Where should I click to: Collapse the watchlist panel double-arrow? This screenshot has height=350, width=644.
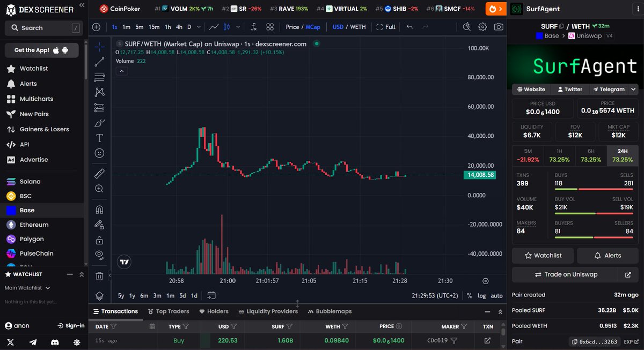tap(81, 274)
